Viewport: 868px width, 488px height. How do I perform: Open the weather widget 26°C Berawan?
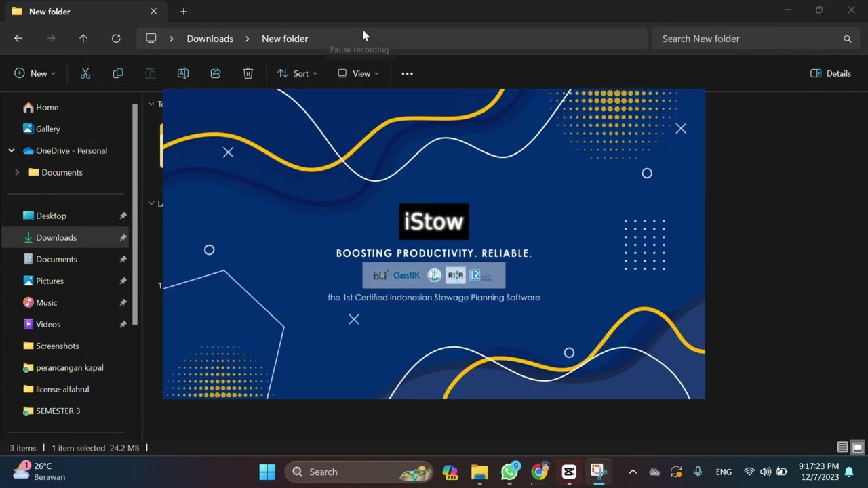pyautogui.click(x=39, y=472)
